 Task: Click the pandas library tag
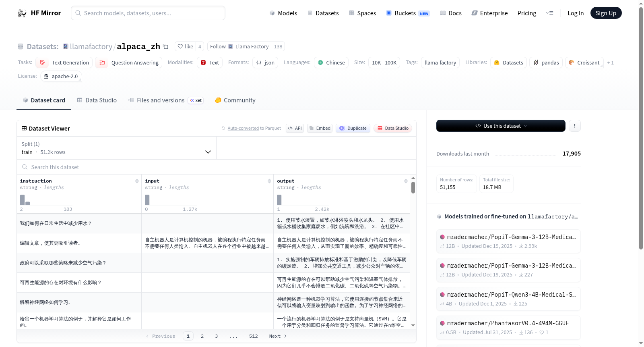click(546, 62)
